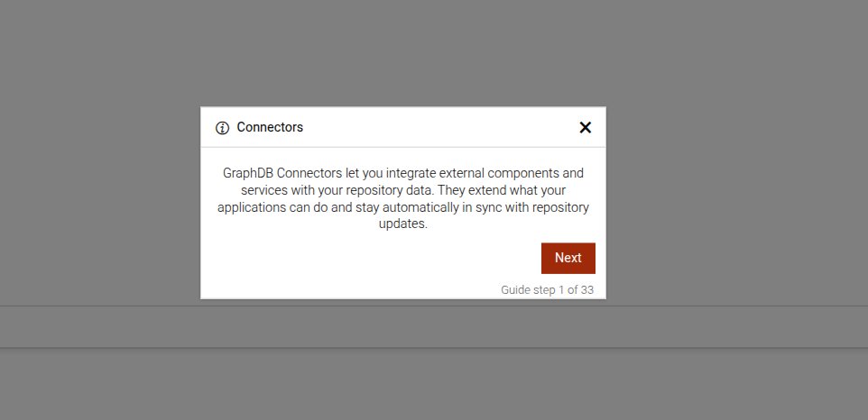The image size is (868, 420).
Task: Click the dimmed area beneath the horizontal strip
Action: [433, 383]
